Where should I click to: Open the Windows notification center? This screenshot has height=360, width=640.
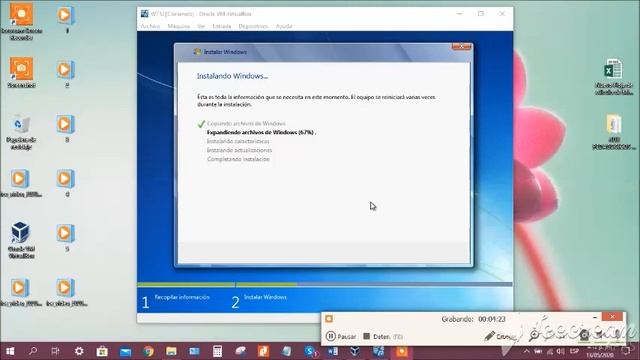click(627, 351)
